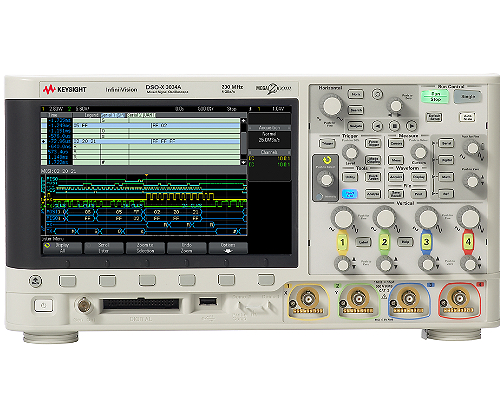
Task: Push the Run/Stop green button
Action: click(435, 97)
